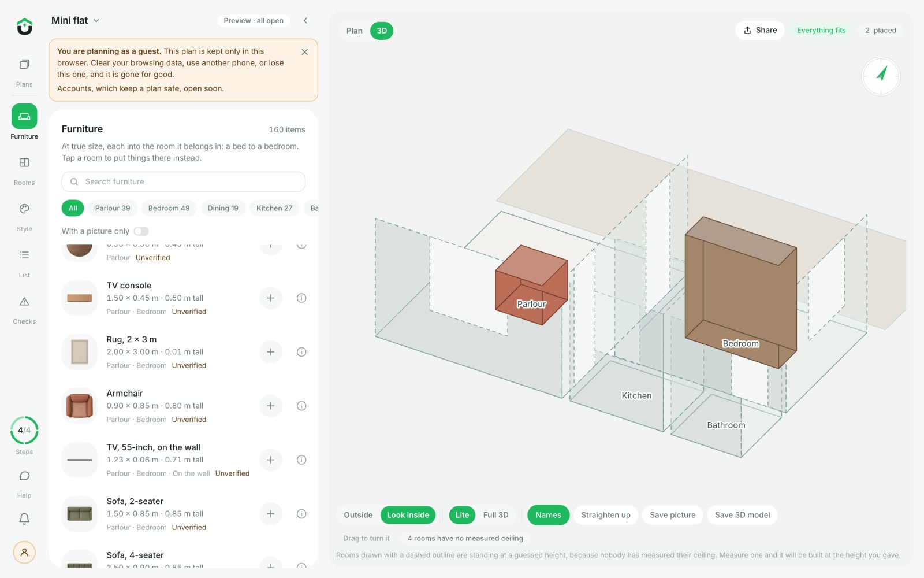The image size is (924, 578).
Task: Toggle room Names labels
Action: tap(548, 515)
